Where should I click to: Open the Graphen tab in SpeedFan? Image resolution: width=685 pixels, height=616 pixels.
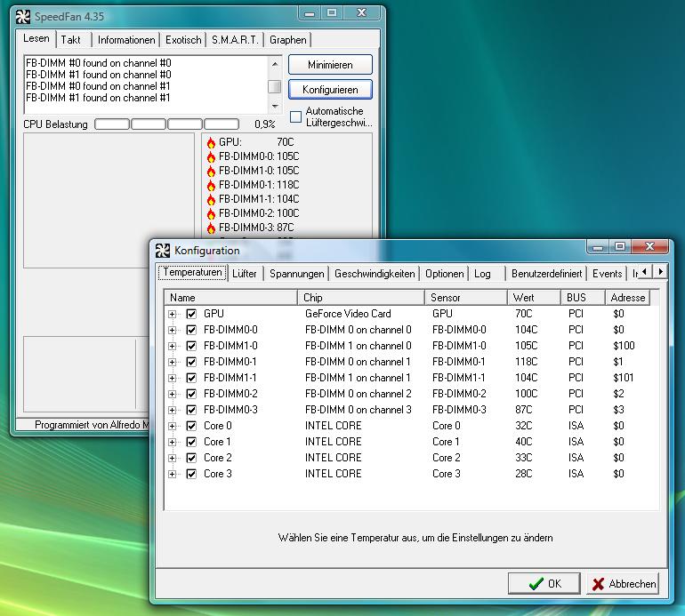pyautogui.click(x=287, y=40)
